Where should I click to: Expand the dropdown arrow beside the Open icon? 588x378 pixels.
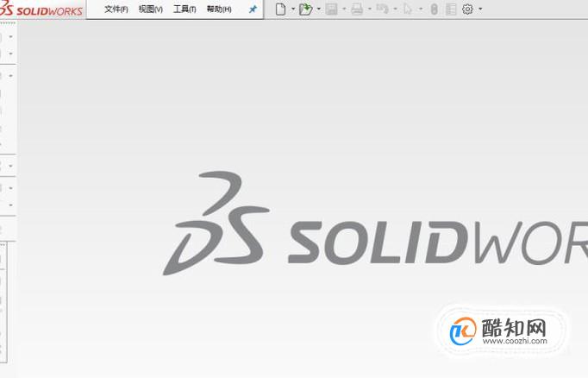[319, 9]
